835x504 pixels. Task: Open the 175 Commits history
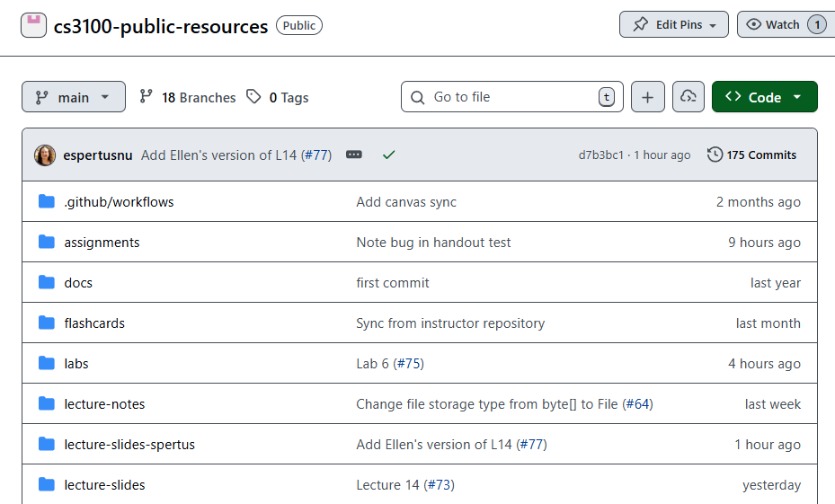[x=751, y=155]
